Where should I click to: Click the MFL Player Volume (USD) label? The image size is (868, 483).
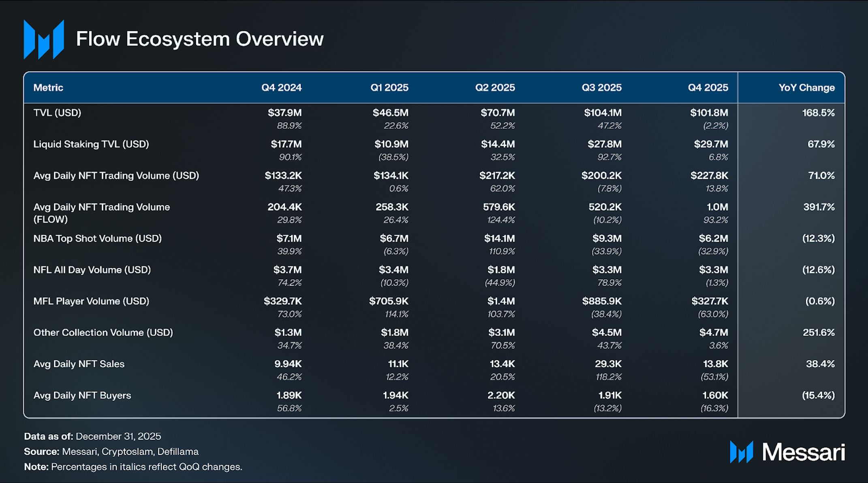point(91,301)
